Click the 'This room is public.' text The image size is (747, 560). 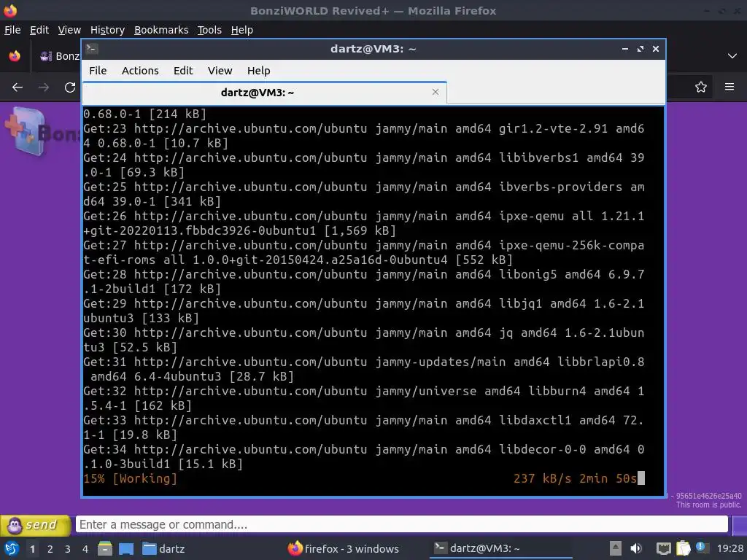point(708,505)
